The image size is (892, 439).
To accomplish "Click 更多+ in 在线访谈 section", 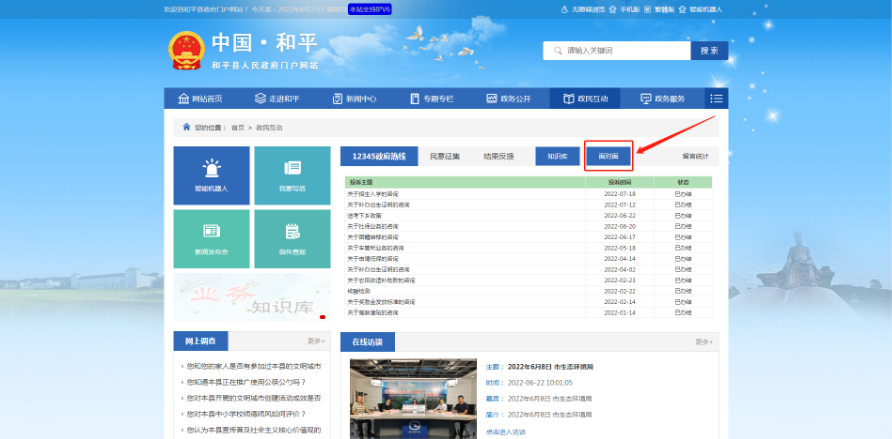I will pos(704,342).
